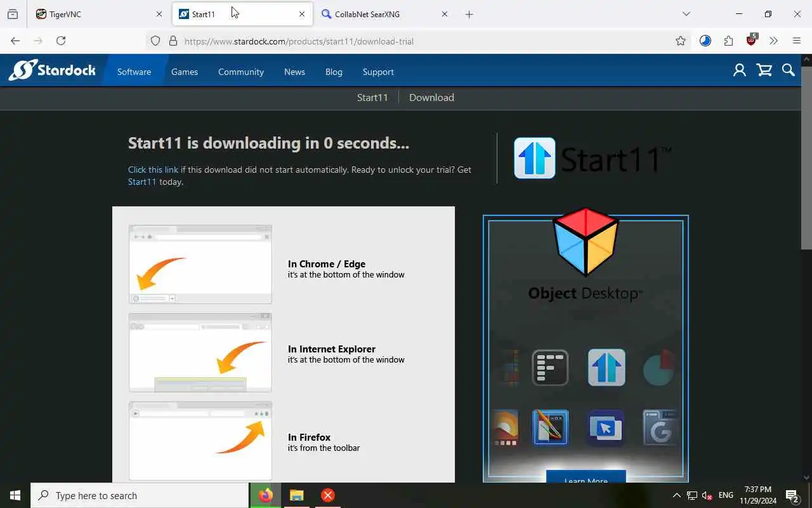Go to the Download sub-navigation link
Image resolution: width=812 pixels, height=508 pixels.
pyautogui.click(x=431, y=97)
